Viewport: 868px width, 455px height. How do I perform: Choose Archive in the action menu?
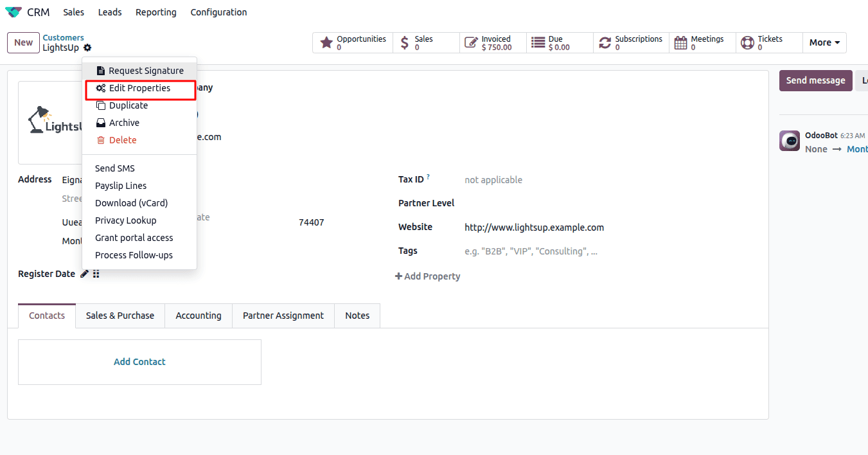[x=124, y=123]
